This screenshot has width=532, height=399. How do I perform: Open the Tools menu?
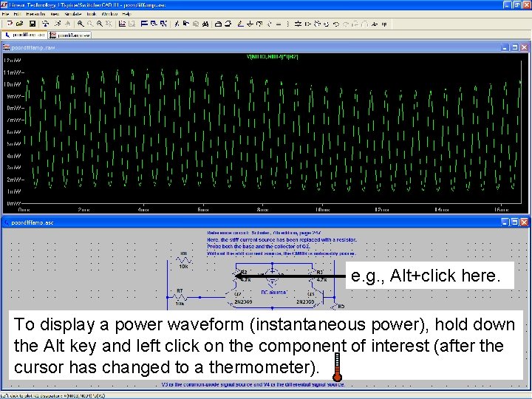92,14
